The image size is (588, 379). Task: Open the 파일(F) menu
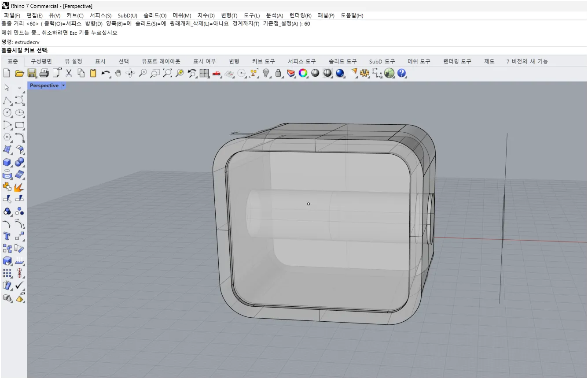click(x=12, y=15)
